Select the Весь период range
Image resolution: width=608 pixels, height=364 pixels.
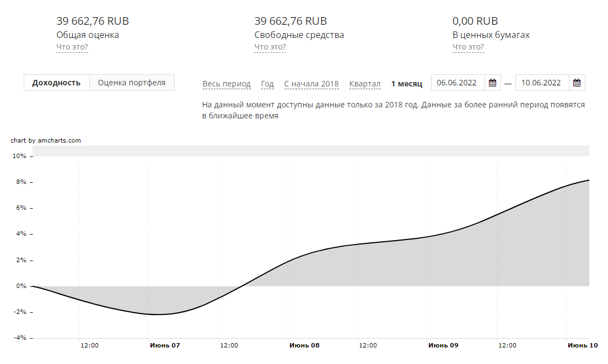coord(227,84)
